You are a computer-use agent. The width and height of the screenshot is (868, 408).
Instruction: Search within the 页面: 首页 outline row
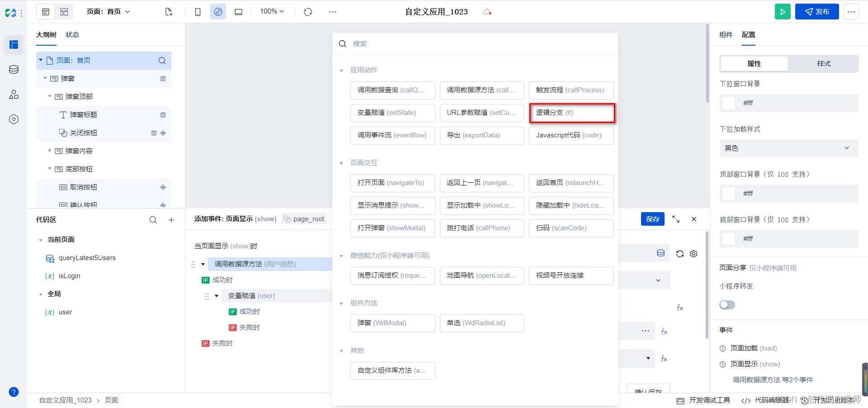162,61
